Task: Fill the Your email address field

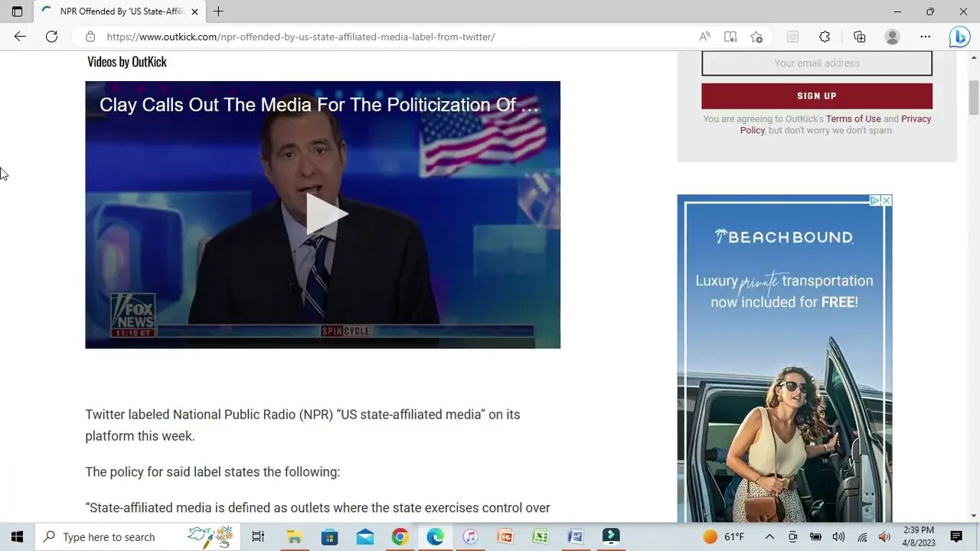Action: coord(817,64)
